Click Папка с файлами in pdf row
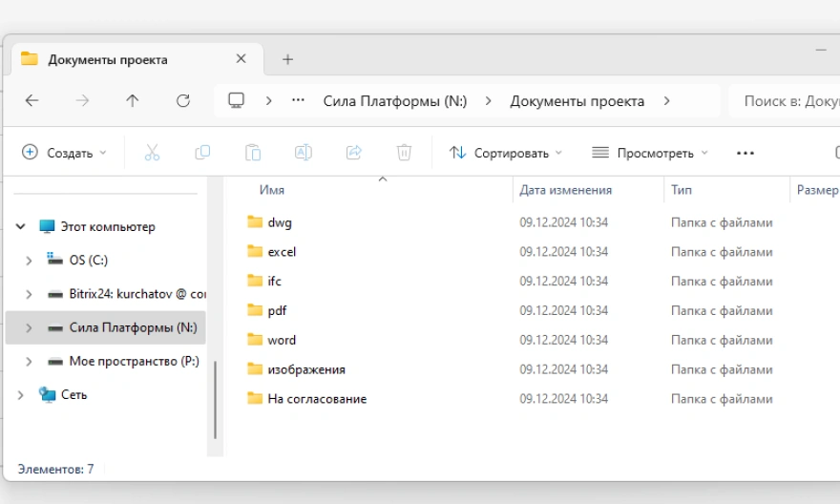 [722, 310]
